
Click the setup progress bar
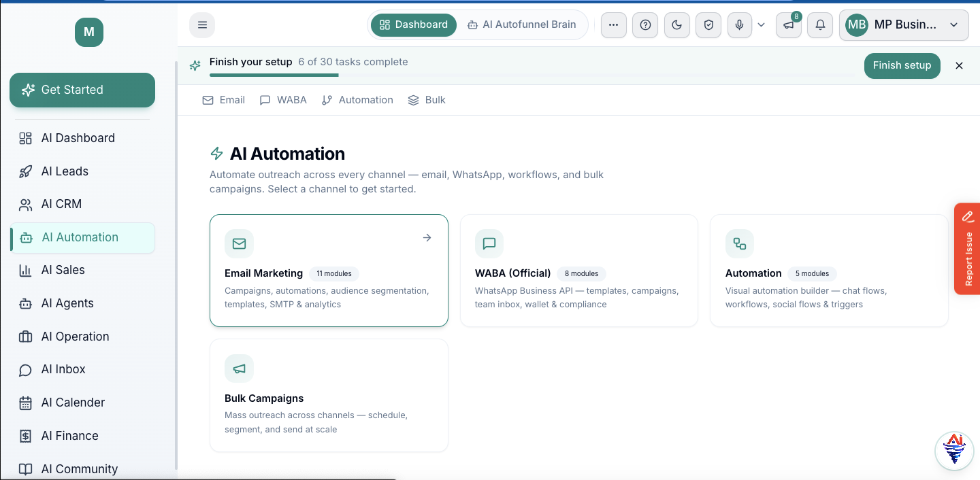coord(531,75)
